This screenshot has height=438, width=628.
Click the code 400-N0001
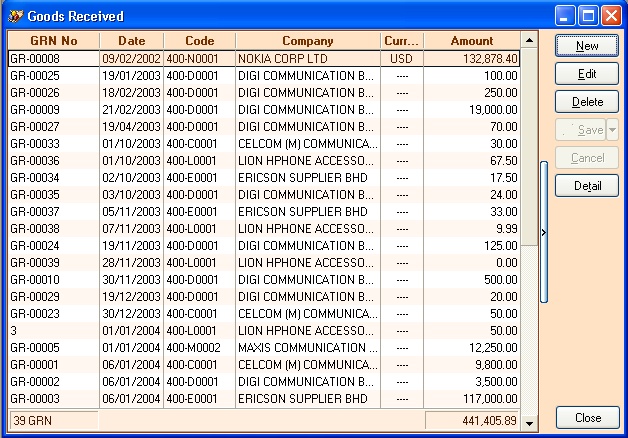click(193, 58)
